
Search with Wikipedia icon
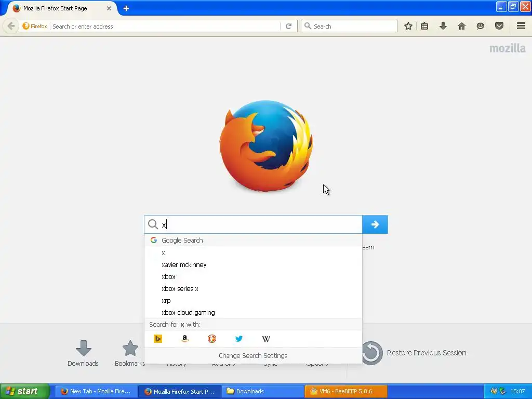[x=266, y=339]
